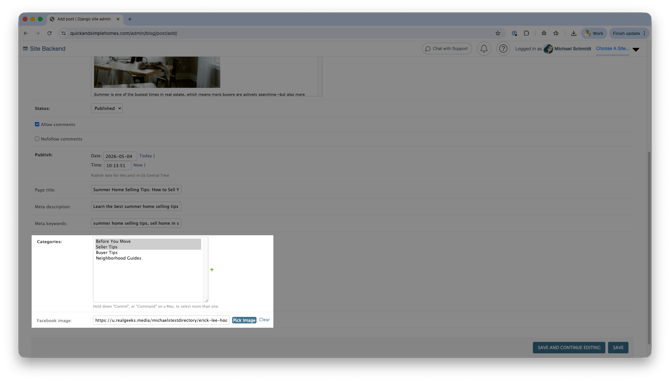Image resolution: width=670 pixels, height=382 pixels.
Task: Set the time with the Now link
Action: (138, 165)
